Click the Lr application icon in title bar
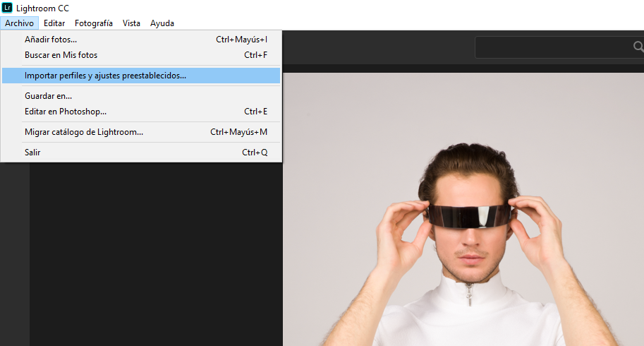The height and width of the screenshot is (346, 644). point(7,7)
